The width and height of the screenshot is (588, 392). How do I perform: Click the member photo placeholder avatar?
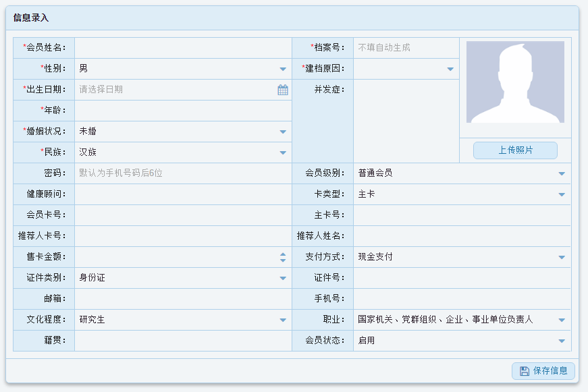pyautogui.click(x=515, y=82)
